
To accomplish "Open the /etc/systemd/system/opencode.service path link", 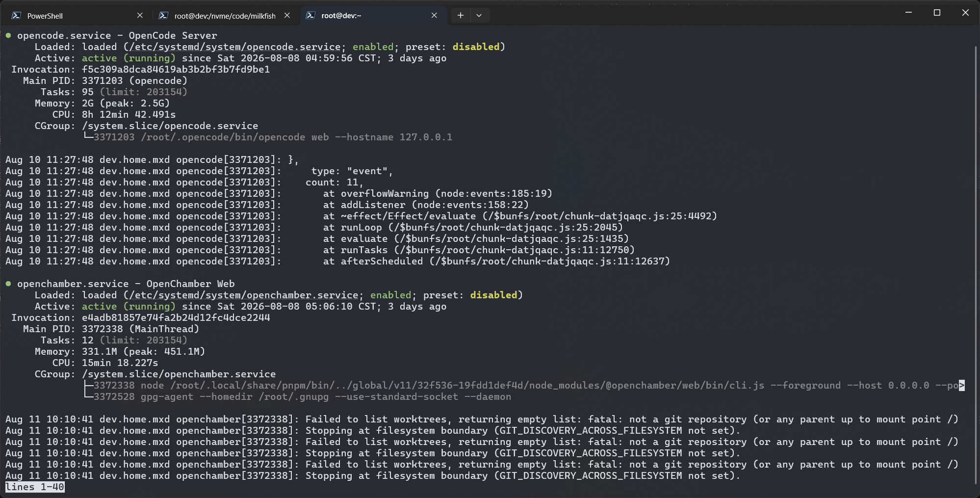I will click(235, 47).
